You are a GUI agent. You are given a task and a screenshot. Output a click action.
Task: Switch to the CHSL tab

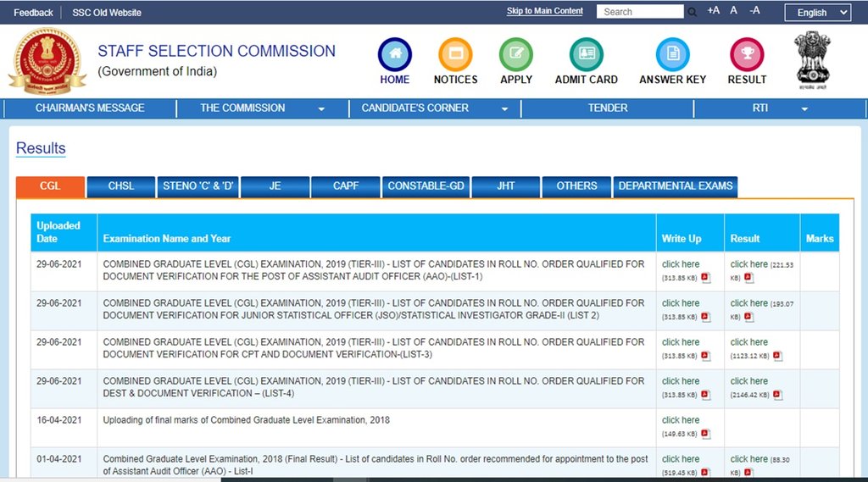(x=120, y=186)
